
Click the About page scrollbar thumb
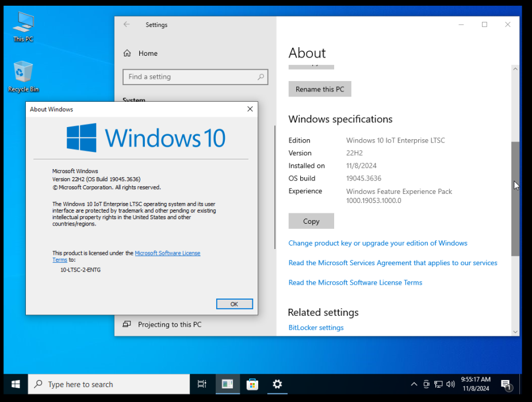(515, 198)
